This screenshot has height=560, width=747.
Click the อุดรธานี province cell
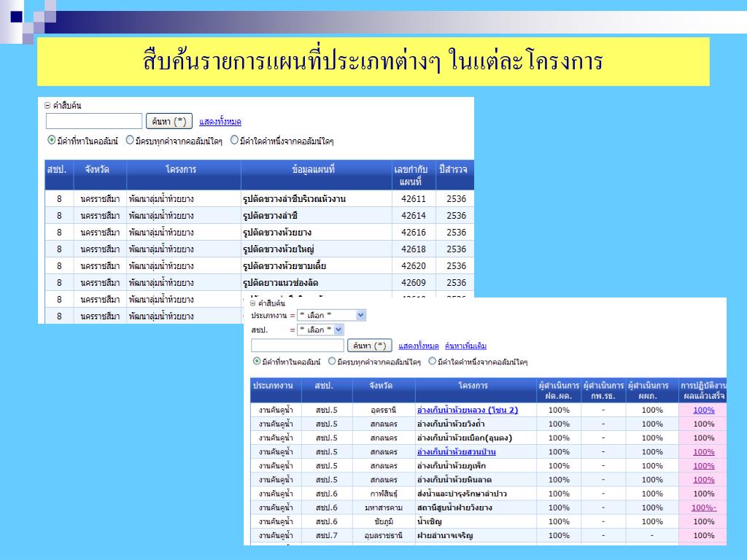384,410
